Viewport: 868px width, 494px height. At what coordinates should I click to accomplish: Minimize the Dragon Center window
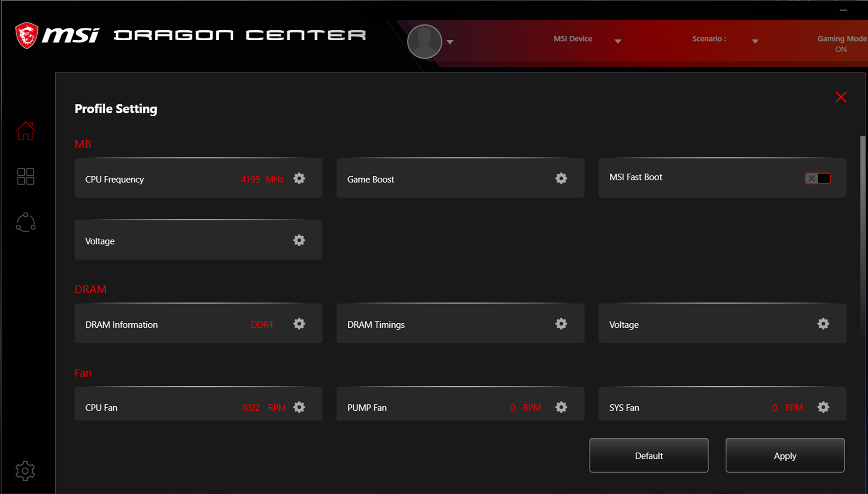(x=843, y=10)
